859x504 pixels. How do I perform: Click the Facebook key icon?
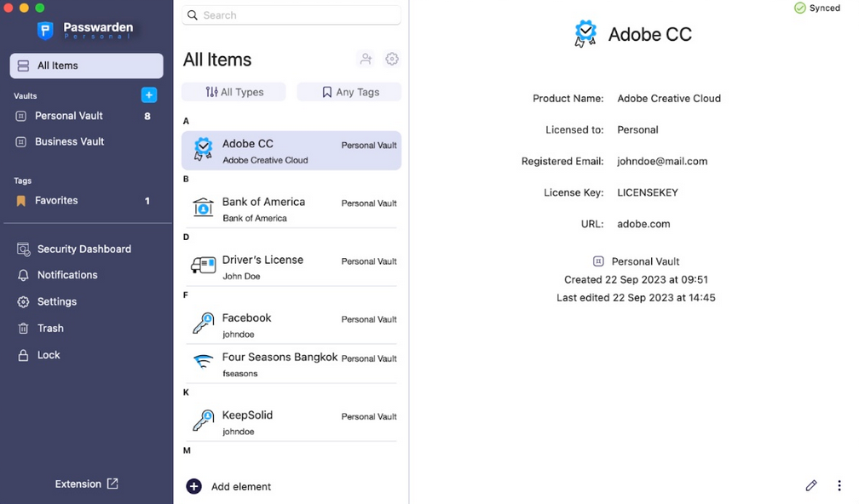pyautogui.click(x=203, y=323)
